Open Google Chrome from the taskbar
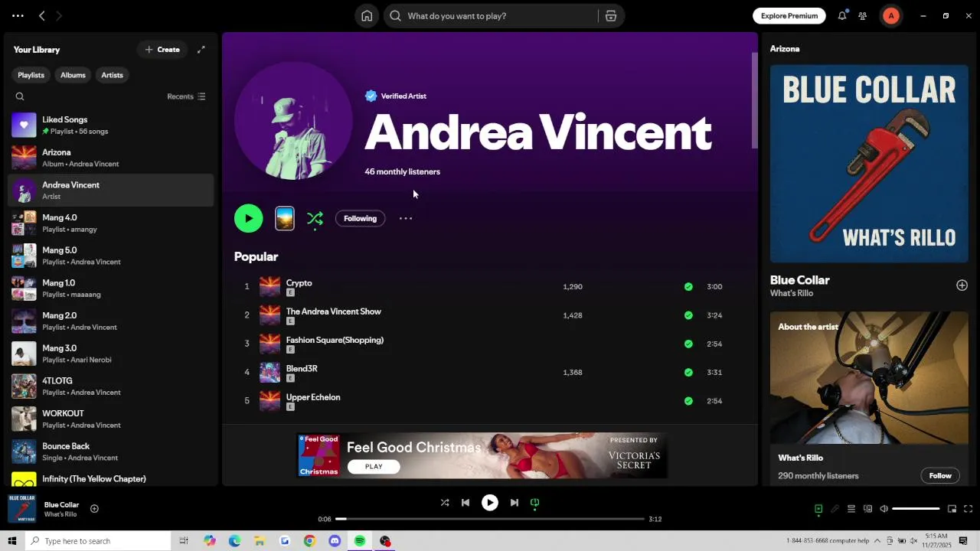The image size is (980, 551). click(x=309, y=541)
